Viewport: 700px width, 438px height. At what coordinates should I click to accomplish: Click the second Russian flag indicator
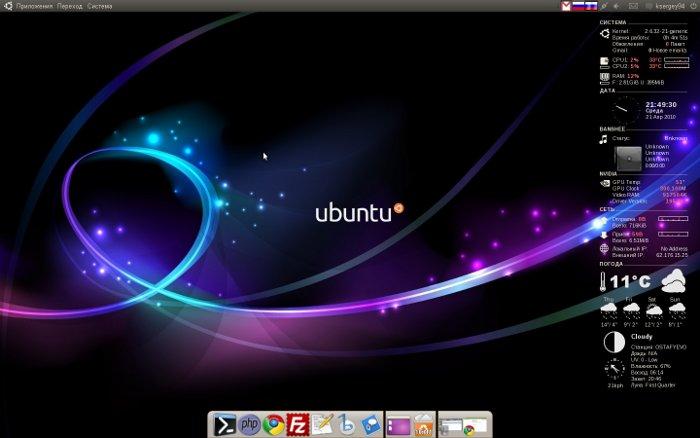(x=591, y=6)
